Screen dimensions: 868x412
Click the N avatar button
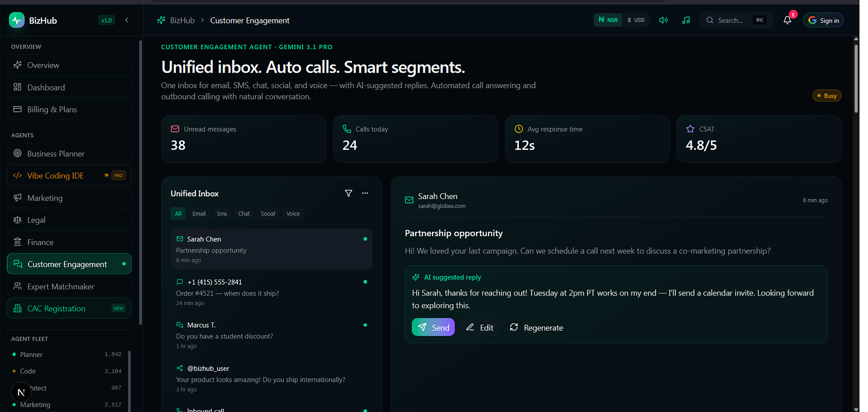pos(21,392)
